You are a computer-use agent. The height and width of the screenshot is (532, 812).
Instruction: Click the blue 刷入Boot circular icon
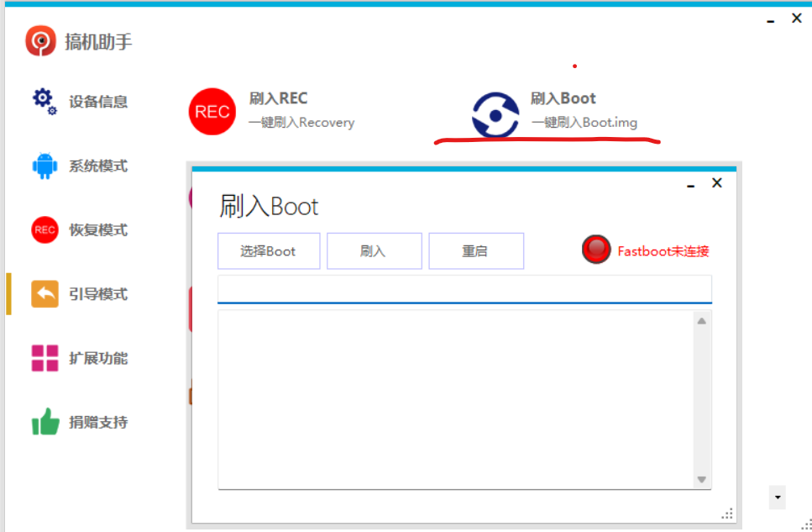(x=495, y=115)
